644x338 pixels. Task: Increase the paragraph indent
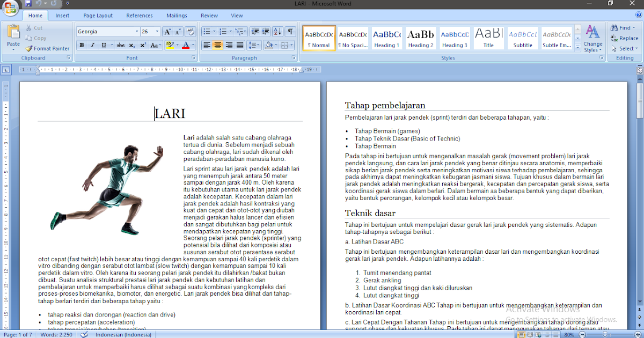point(266,32)
